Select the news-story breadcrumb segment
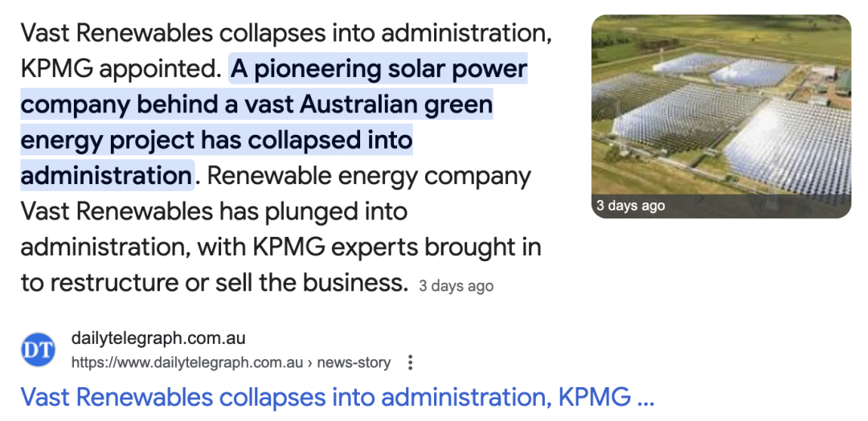The image size is (868, 421). tap(354, 362)
